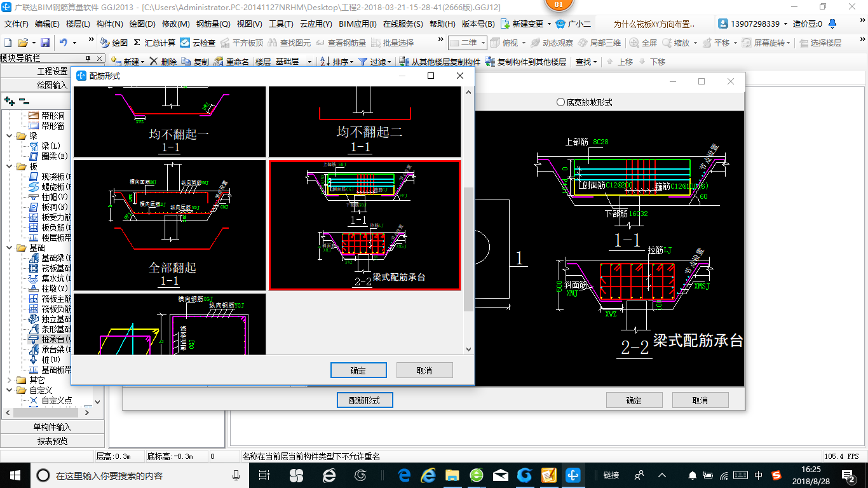868x488 pixels.
Task: Select 带形洞 in the component tree
Action: click(x=46, y=116)
